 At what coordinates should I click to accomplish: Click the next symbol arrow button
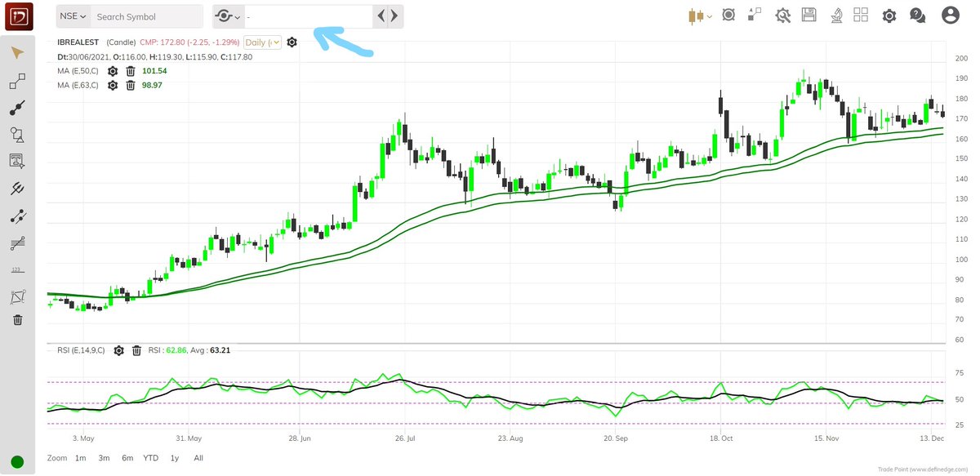pos(394,15)
